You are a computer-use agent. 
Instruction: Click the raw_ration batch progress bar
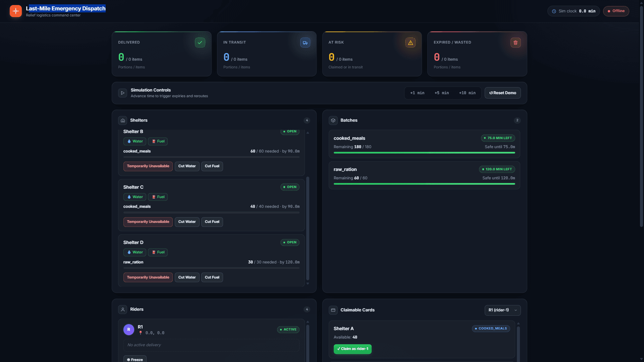(x=424, y=184)
